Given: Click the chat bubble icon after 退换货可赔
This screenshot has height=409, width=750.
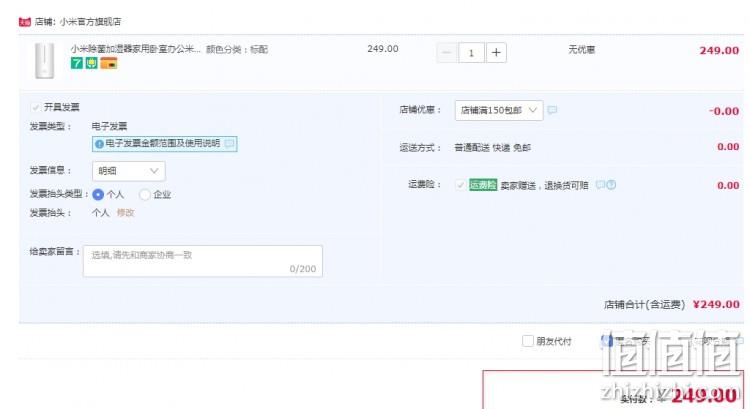Looking at the screenshot, I should pyautogui.click(x=600, y=185).
